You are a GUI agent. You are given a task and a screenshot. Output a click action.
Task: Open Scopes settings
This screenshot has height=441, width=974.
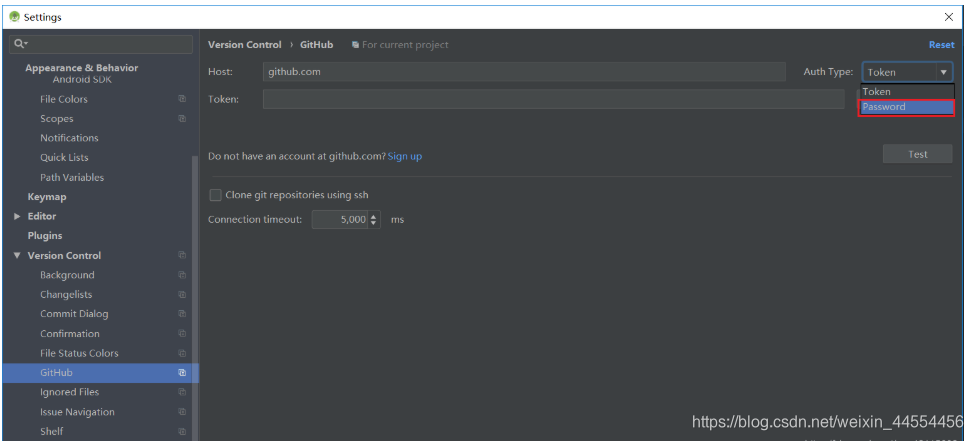coord(57,119)
